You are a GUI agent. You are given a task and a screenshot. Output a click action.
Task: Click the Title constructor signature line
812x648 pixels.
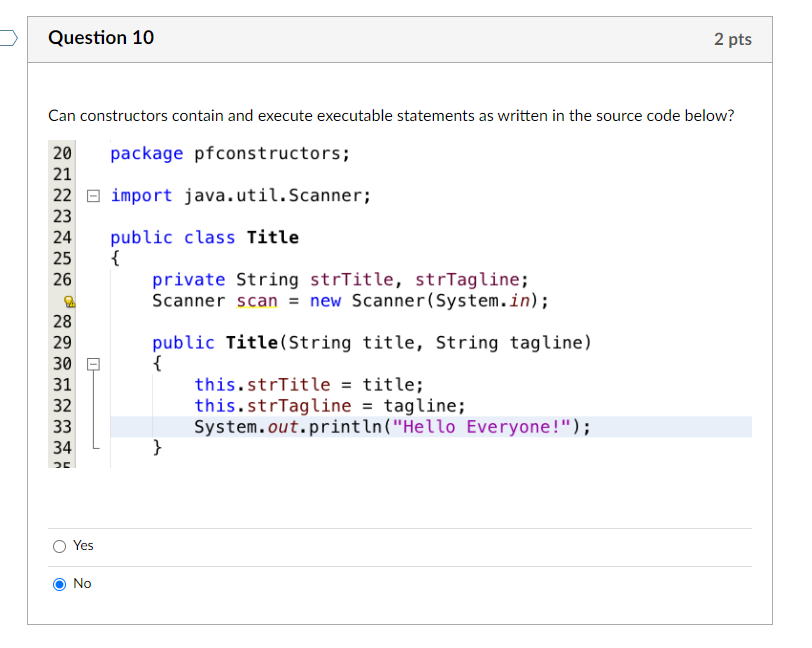tap(372, 343)
